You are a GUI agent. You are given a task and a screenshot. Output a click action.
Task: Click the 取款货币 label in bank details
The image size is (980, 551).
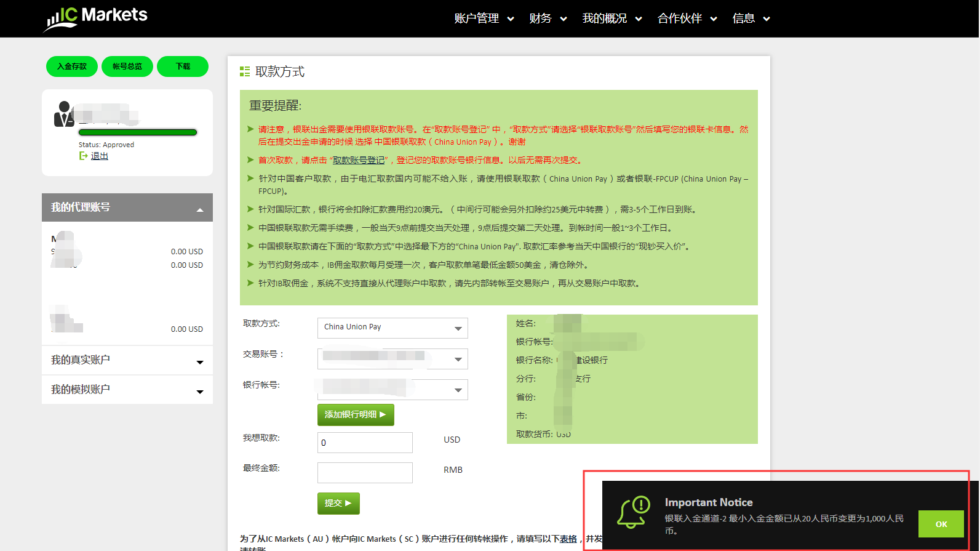coord(535,434)
